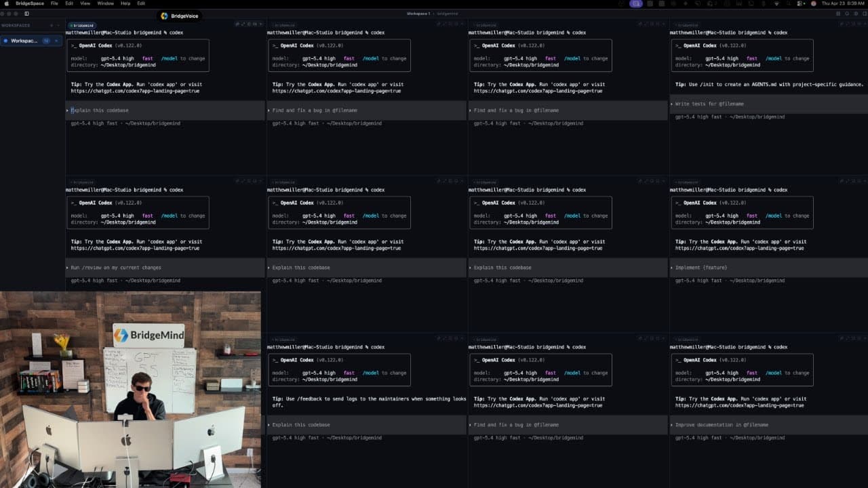Click the 12 badge on the workspace item

pos(46,41)
